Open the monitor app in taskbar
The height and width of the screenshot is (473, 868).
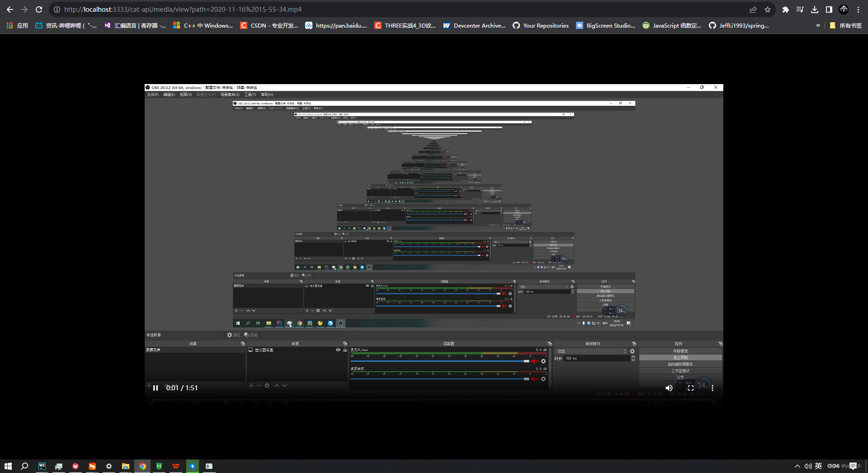[59, 466]
